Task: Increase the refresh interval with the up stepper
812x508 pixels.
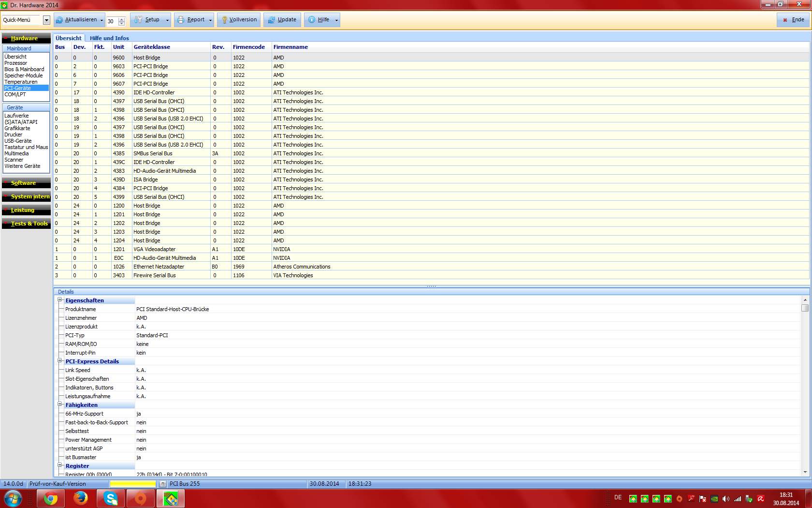Action: [x=122, y=19]
